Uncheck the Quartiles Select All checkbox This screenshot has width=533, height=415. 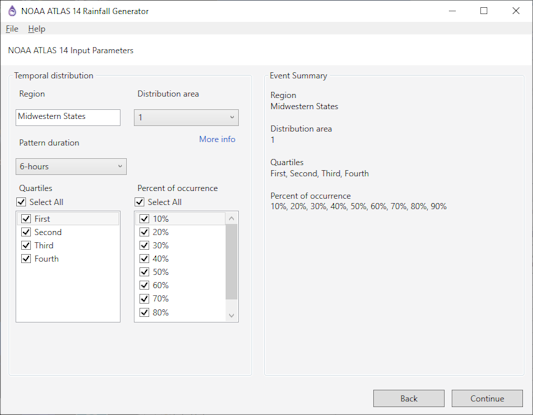pyautogui.click(x=21, y=202)
